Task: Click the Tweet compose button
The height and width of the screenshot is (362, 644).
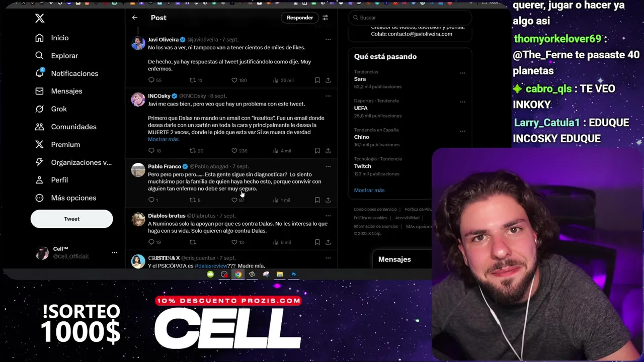Action: pos(71,219)
